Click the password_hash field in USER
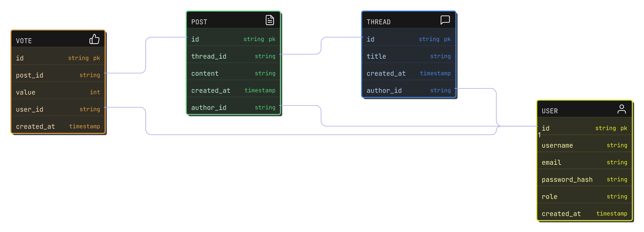Image resolution: width=644 pixels, height=232 pixels. 567,180
